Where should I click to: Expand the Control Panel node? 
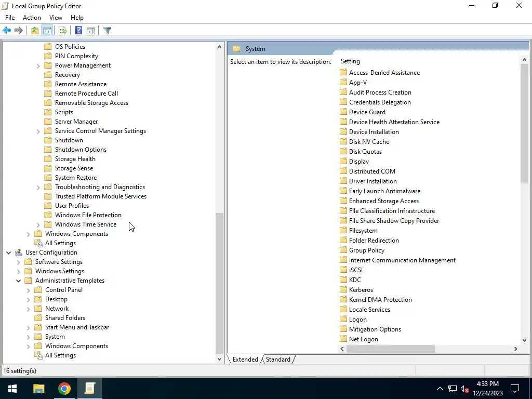(x=29, y=290)
